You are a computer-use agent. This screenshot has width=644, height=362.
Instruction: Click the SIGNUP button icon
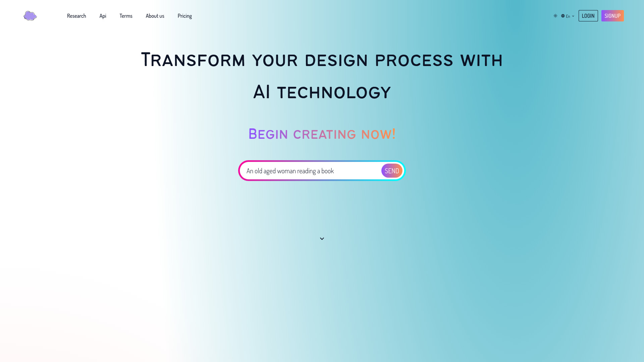click(612, 15)
